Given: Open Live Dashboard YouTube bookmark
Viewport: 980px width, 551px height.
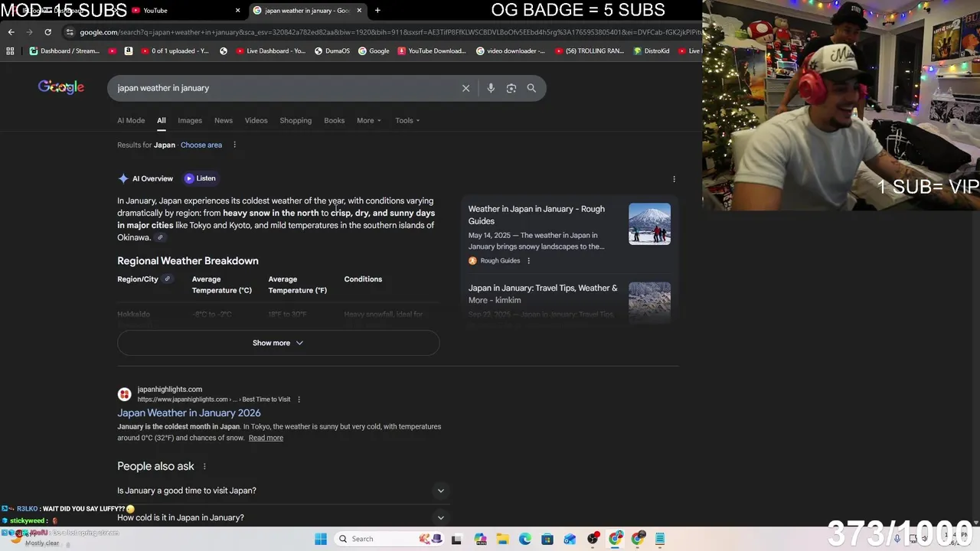Looking at the screenshot, I should point(271,51).
